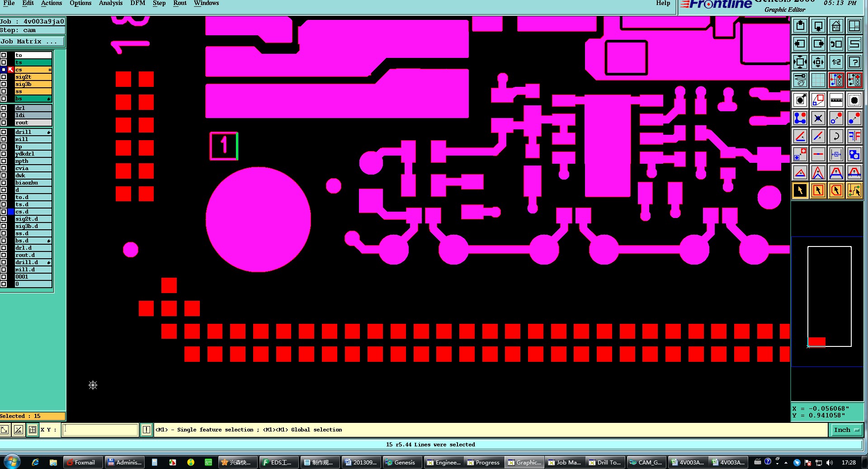Image resolution: width=868 pixels, height=469 pixels.
Task: Open the Actions menu
Action: [x=52, y=3]
